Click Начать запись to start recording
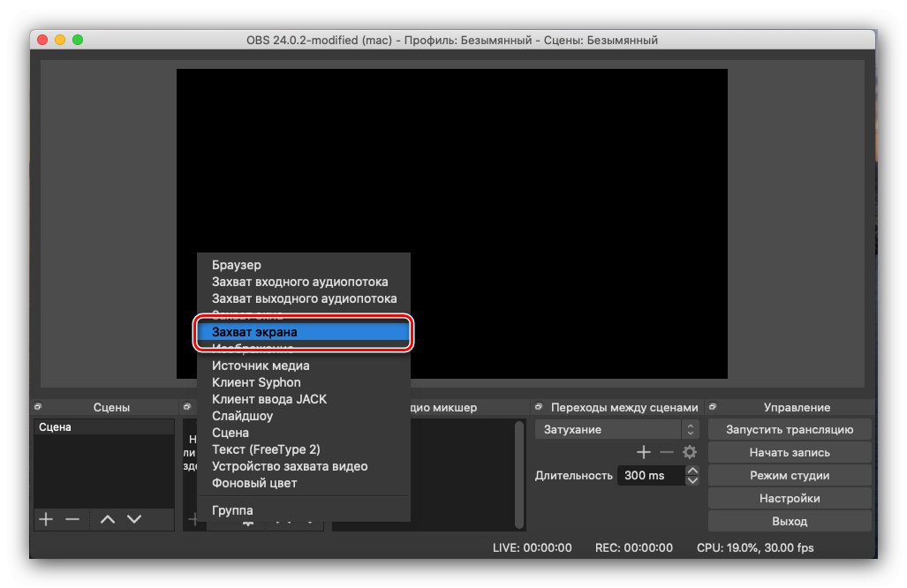Viewport: 907px width, 588px height. 789,452
